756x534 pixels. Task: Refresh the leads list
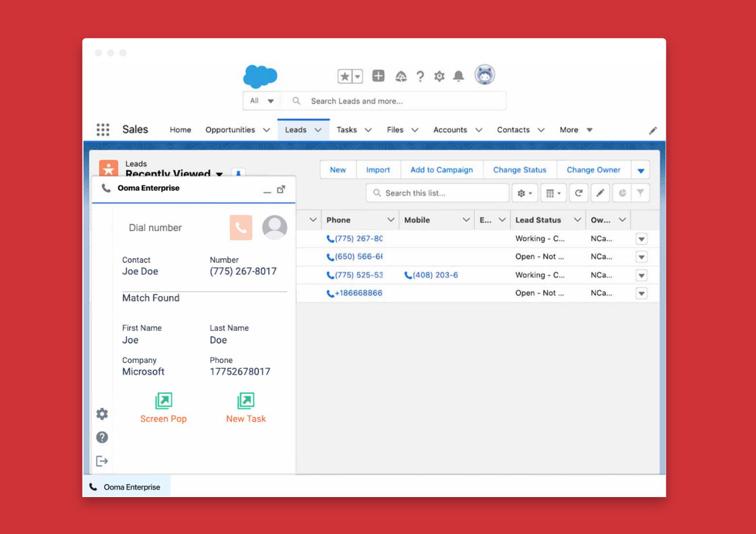578,193
